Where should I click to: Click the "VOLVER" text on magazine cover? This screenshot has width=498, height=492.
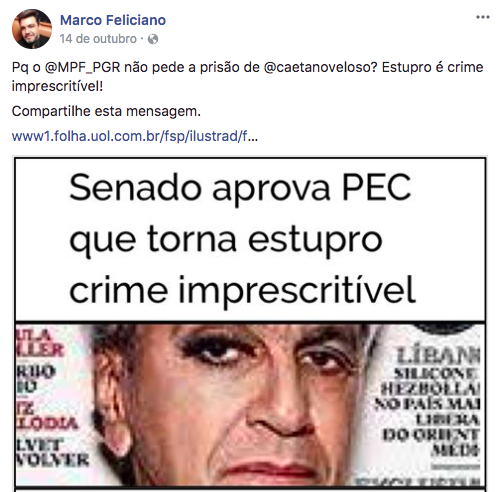pyautogui.click(x=52, y=460)
